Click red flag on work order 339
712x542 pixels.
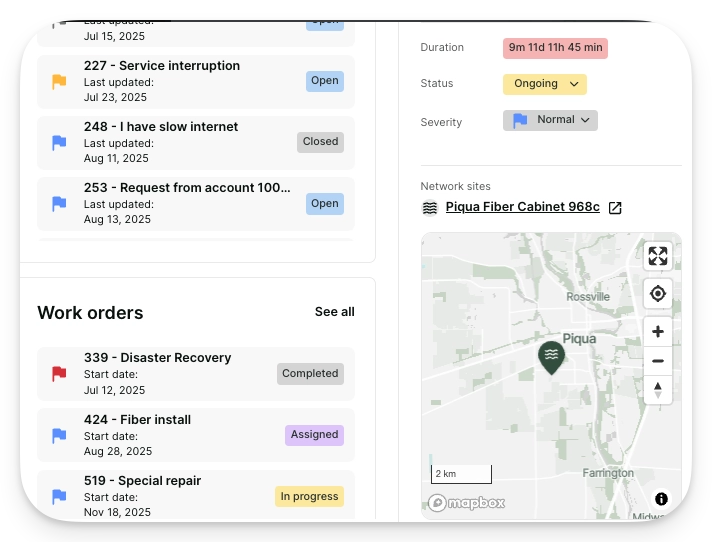59,374
